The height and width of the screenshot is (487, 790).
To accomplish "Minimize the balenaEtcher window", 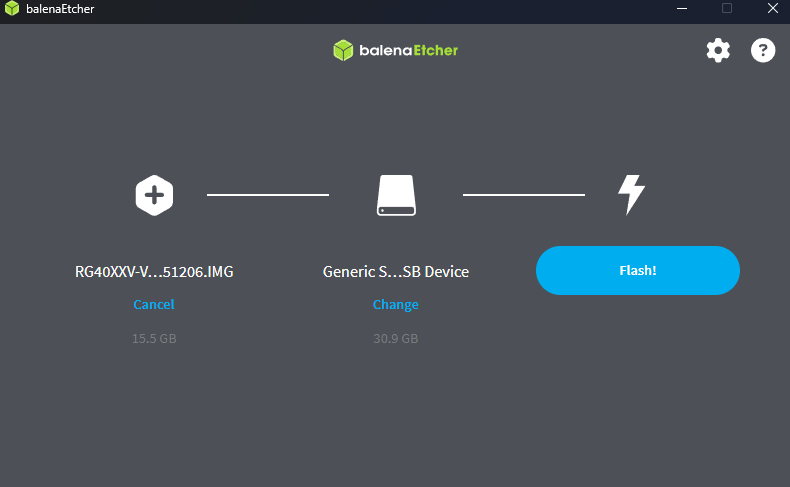I will [x=680, y=9].
